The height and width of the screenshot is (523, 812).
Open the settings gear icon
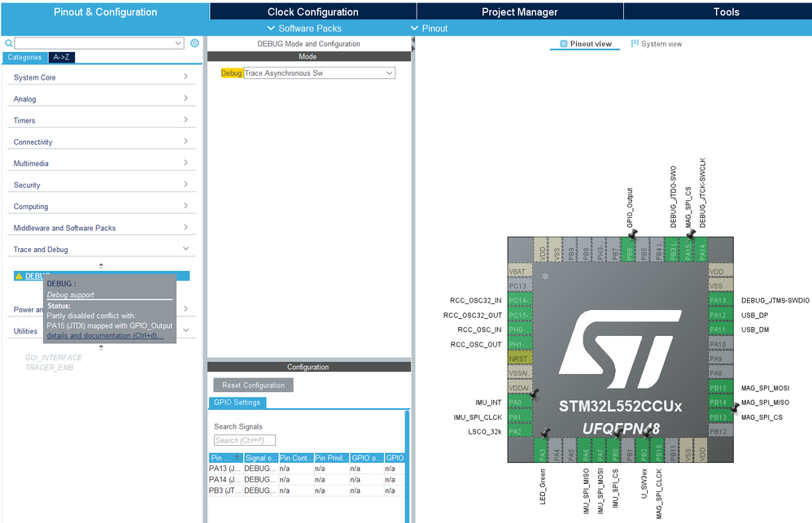tap(194, 43)
